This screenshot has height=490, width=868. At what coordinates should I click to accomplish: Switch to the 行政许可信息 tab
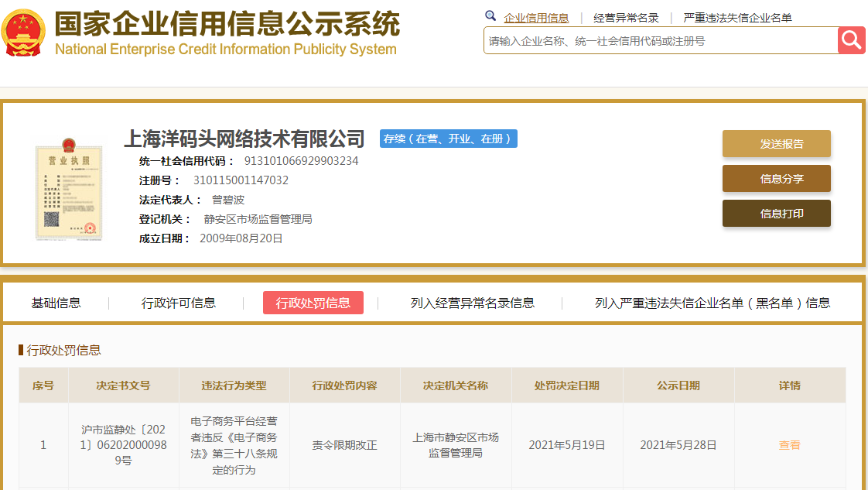(178, 303)
